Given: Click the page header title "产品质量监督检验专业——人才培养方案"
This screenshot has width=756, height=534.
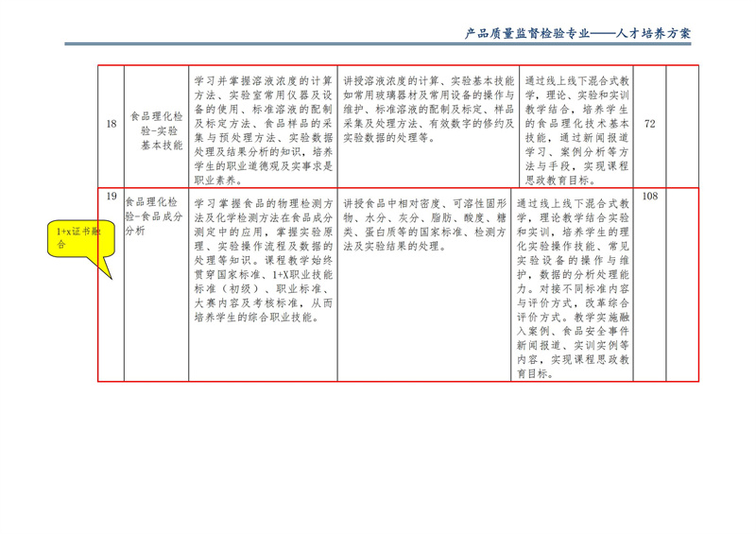Looking at the screenshot, I should point(577,33).
